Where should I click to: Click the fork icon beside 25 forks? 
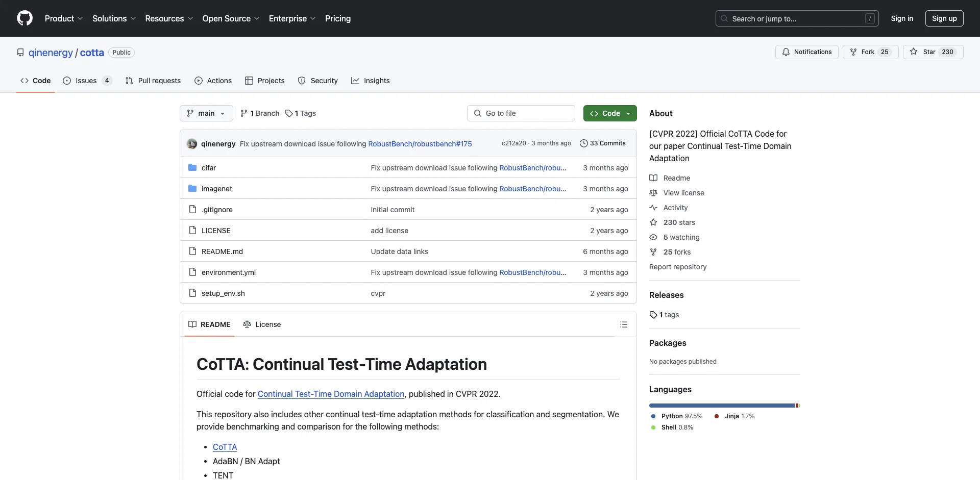tap(653, 252)
